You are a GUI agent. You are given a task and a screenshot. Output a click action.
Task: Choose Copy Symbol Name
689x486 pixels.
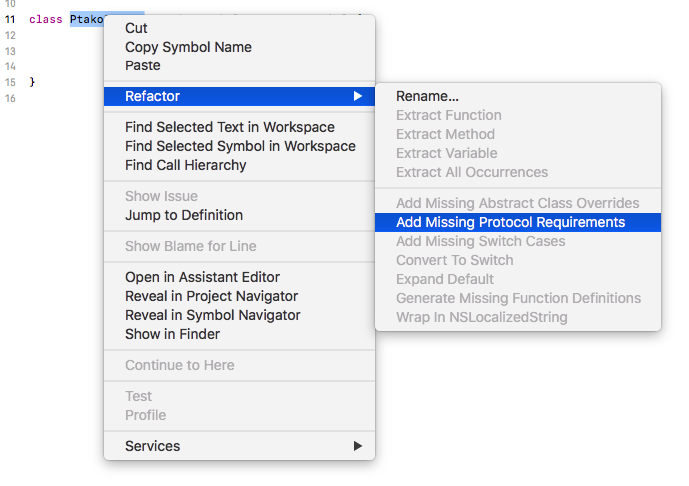coord(188,47)
